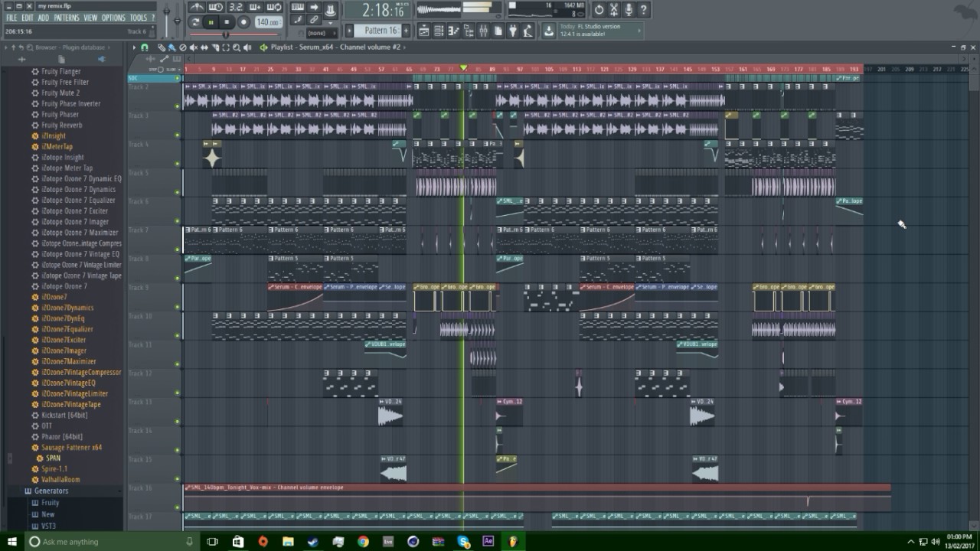
Task: Collapse the Generators folder in browser
Action: pyautogui.click(x=51, y=491)
